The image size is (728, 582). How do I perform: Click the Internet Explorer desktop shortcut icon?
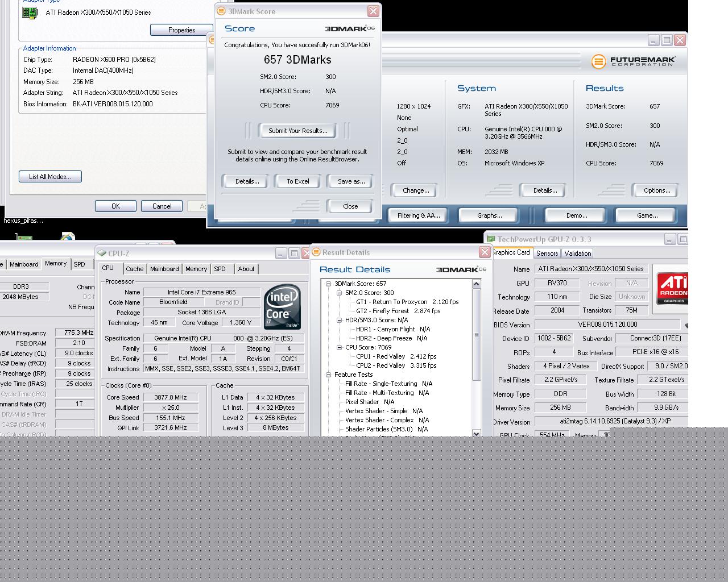67,236
